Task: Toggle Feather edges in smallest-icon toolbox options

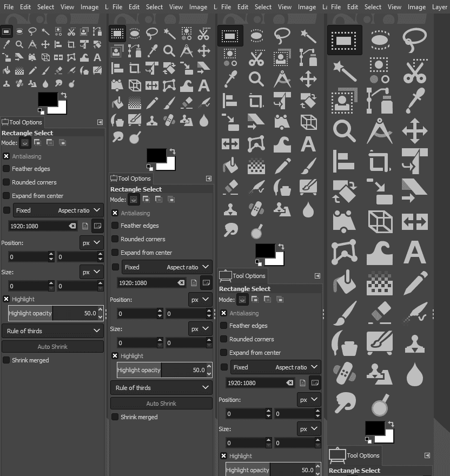Action: tap(6, 169)
